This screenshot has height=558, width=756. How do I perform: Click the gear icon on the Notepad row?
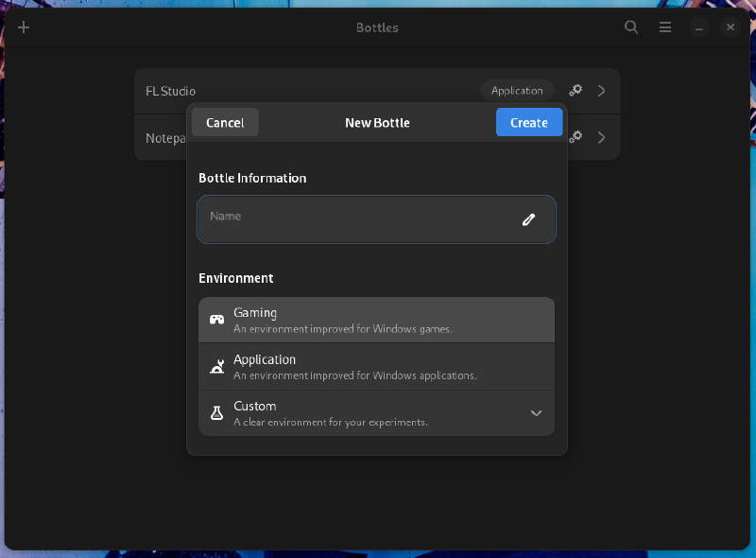pos(576,137)
